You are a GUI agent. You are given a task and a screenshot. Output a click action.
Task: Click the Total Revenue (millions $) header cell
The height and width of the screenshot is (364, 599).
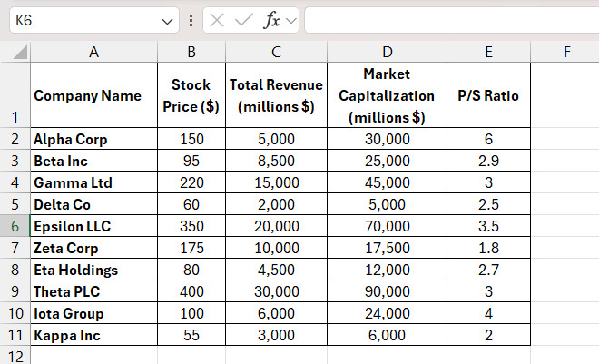click(276, 94)
